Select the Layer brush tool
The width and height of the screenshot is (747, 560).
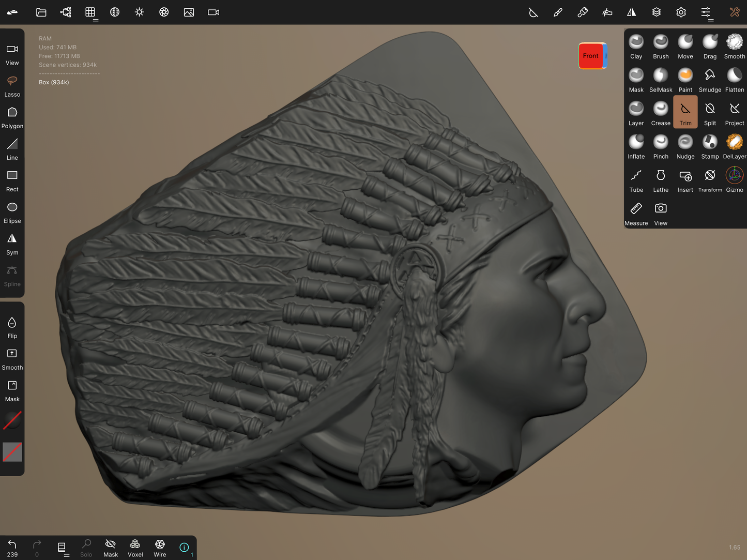636,113
